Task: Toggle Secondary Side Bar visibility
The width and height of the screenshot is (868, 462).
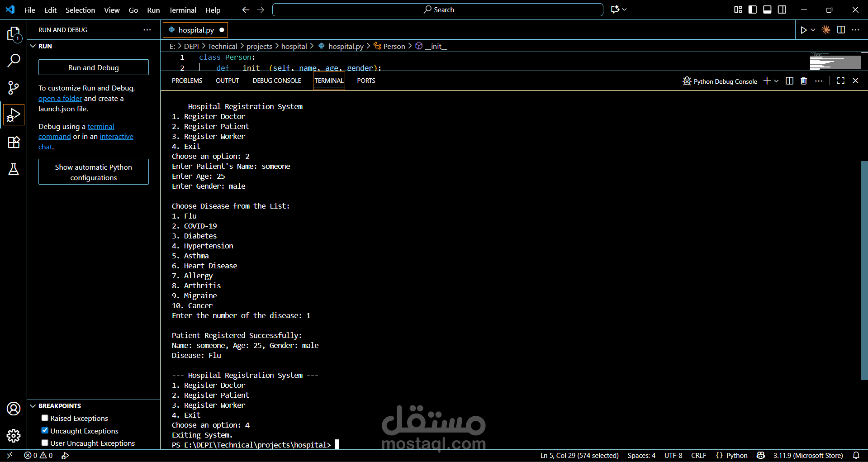Action: point(782,10)
